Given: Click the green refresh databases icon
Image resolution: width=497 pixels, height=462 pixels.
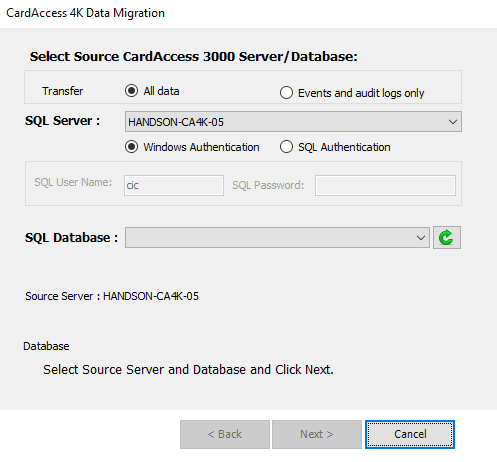Looking at the screenshot, I should pyautogui.click(x=447, y=237).
